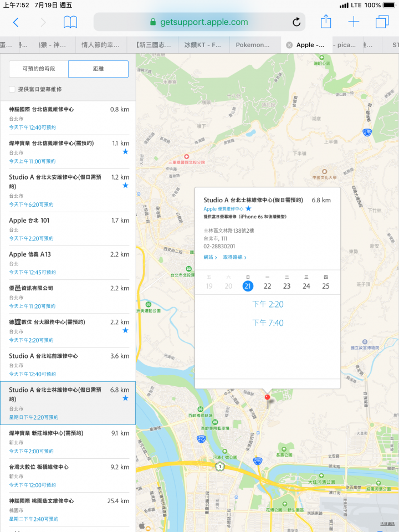Tap the highway 1 shield on map

pos(220,467)
